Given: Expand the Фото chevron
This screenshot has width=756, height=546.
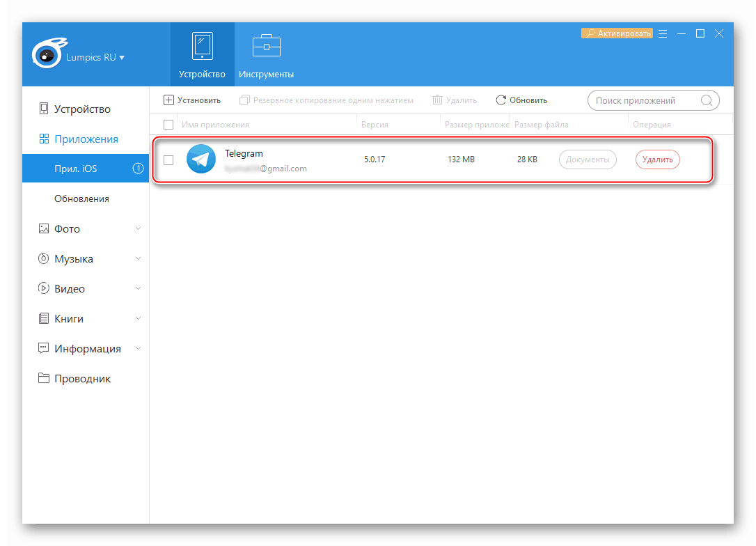Looking at the screenshot, I should pyautogui.click(x=139, y=228).
